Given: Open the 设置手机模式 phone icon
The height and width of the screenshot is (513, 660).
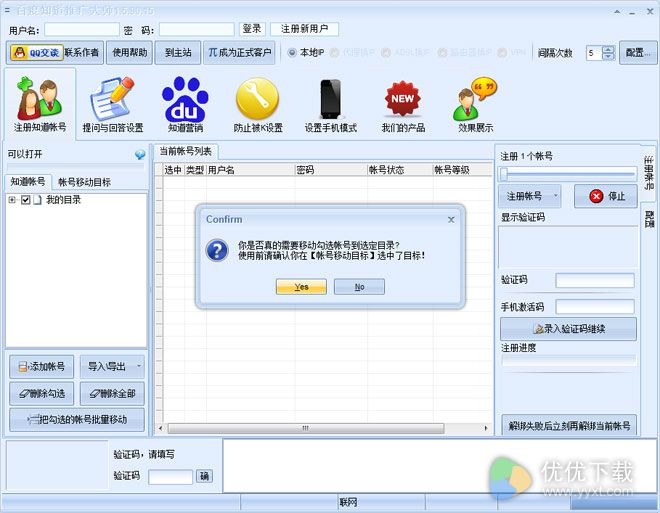Looking at the screenshot, I should (x=330, y=104).
